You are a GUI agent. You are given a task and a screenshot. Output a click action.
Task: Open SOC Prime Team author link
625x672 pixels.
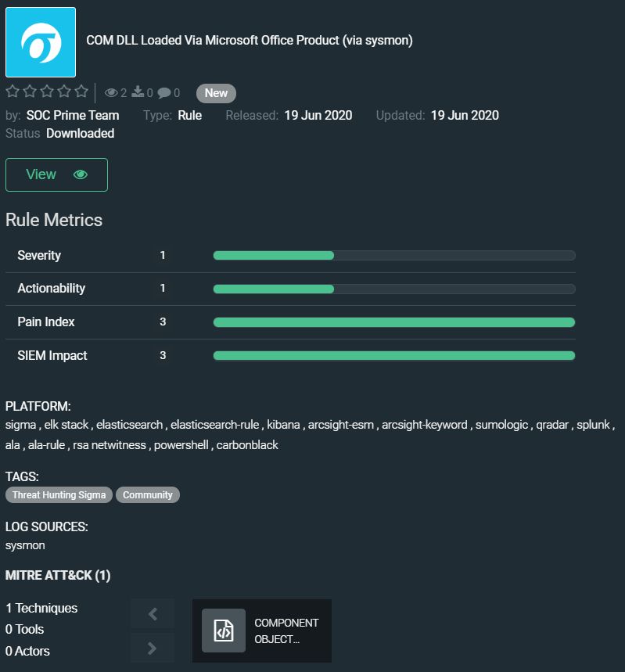tap(73, 115)
